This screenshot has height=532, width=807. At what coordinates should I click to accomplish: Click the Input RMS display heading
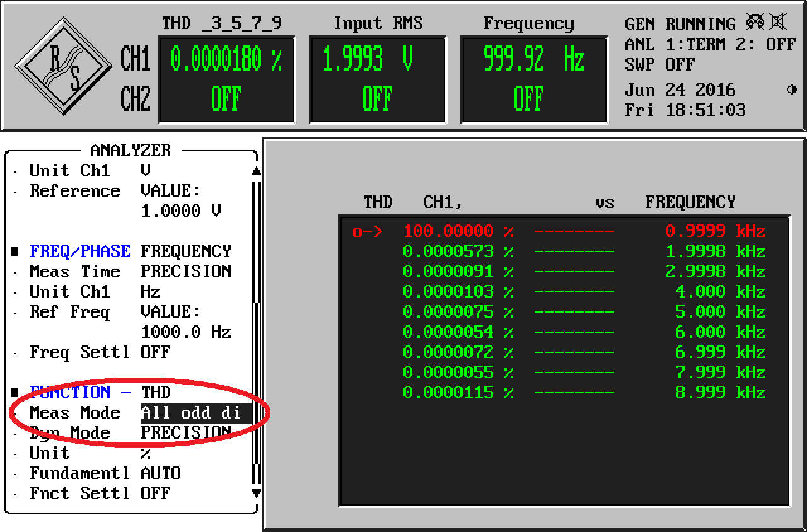tap(378, 24)
